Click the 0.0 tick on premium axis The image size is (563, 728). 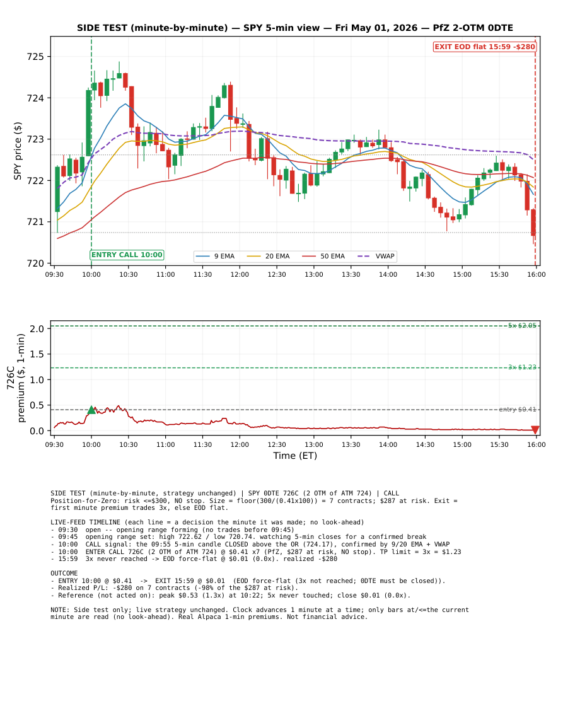38,431
